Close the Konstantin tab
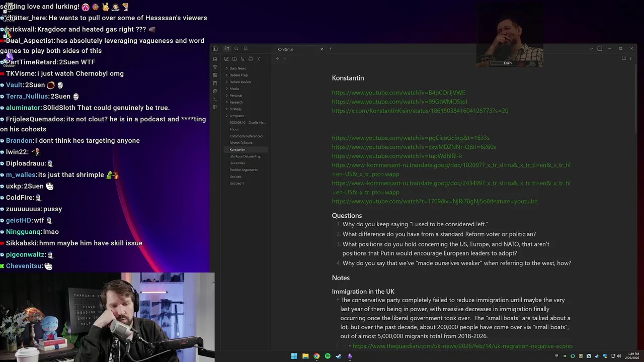644x362 pixels. coord(321,49)
